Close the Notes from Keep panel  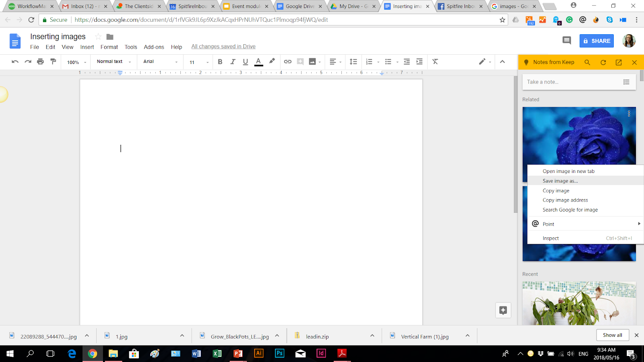(x=634, y=62)
